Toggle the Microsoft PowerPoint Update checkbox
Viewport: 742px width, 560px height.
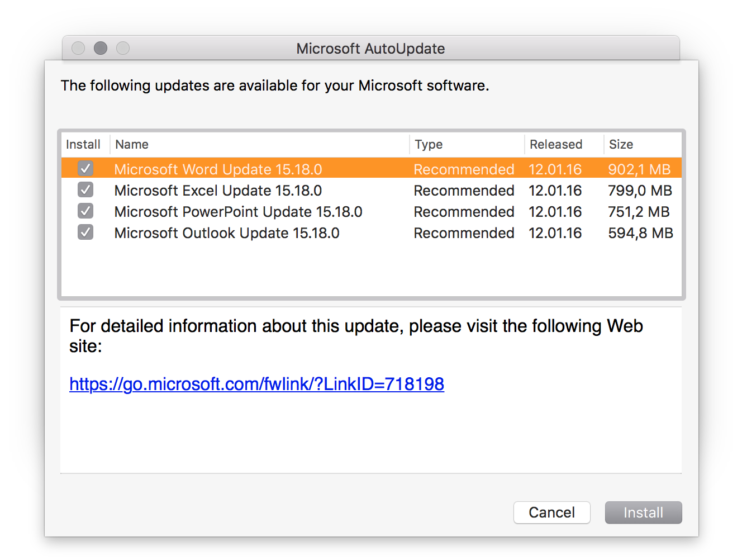tap(85, 211)
